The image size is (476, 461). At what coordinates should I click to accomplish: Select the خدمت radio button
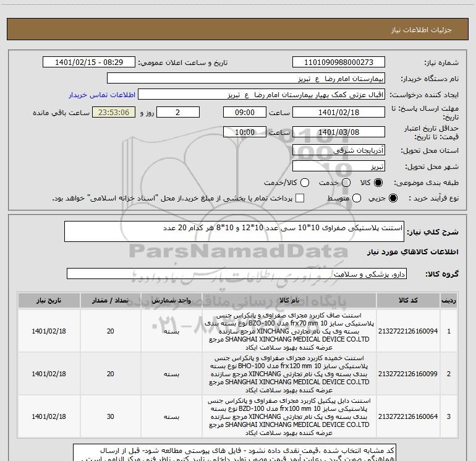coord(346,183)
